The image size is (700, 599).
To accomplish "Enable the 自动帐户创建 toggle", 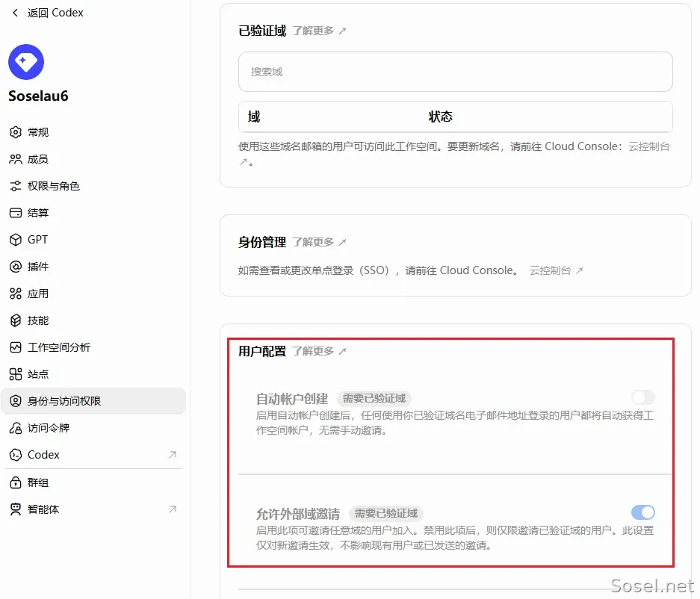I will point(643,397).
